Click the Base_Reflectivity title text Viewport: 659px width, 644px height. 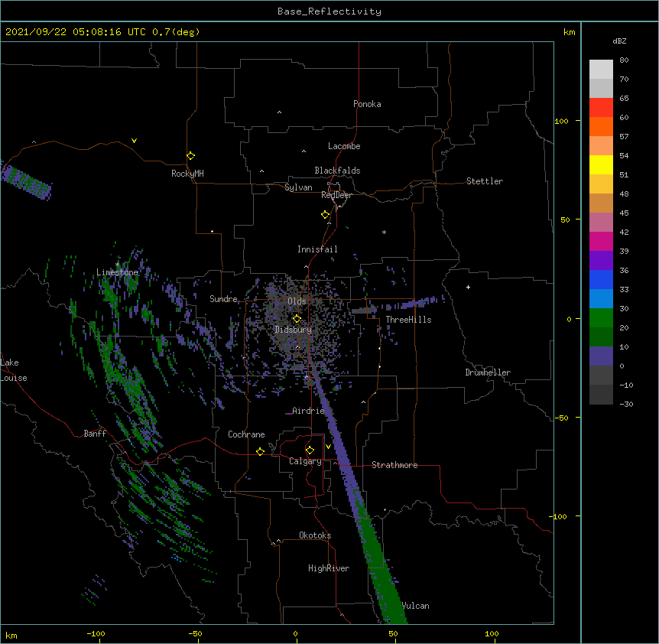coord(329,11)
